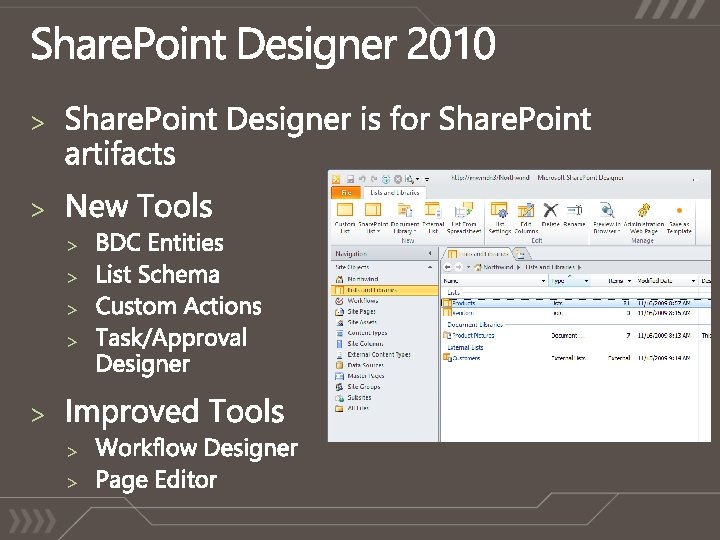This screenshot has width=720, height=540.
Task: Open the Items column filter dropdown
Action: coord(629,281)
